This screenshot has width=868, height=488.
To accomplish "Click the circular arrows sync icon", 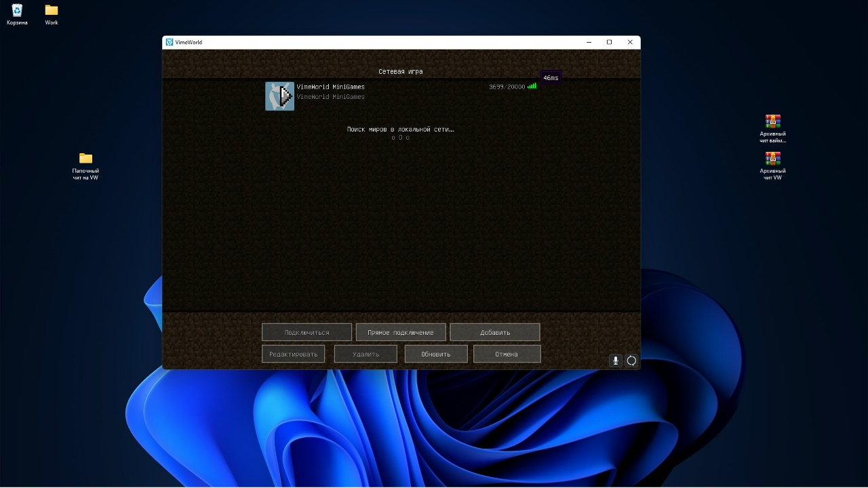I will tap(631, 361).
